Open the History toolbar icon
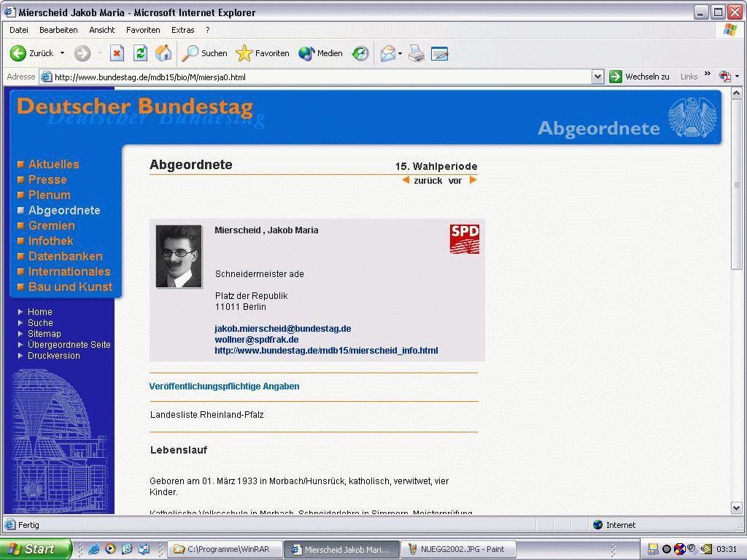Screen dimensions: 747x560 click(360, 53)
